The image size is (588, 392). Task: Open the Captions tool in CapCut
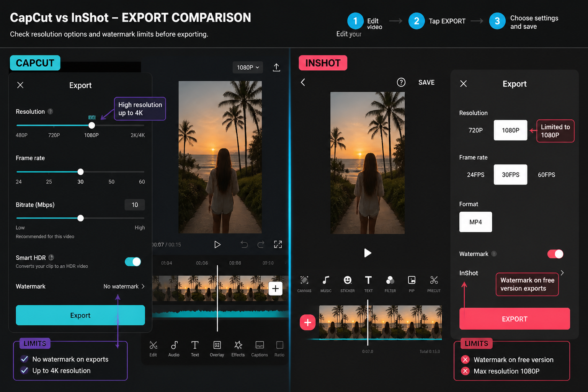(x=260, y=348)
